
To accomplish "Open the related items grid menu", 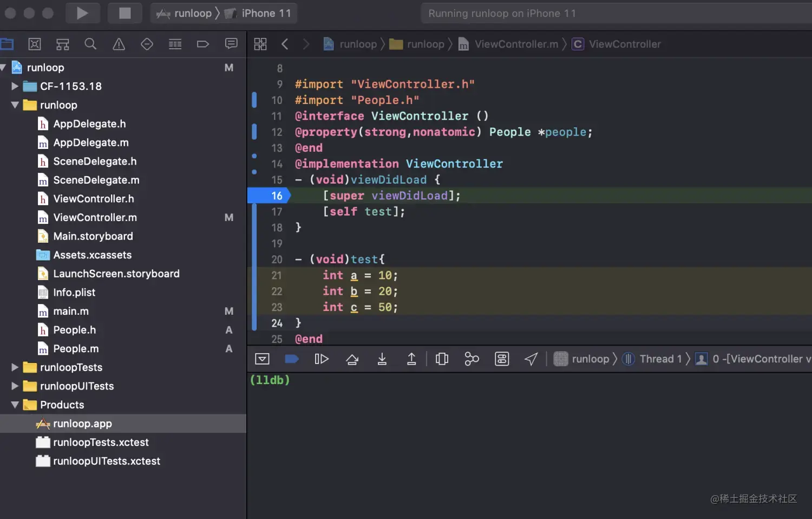I will point(260,44).
